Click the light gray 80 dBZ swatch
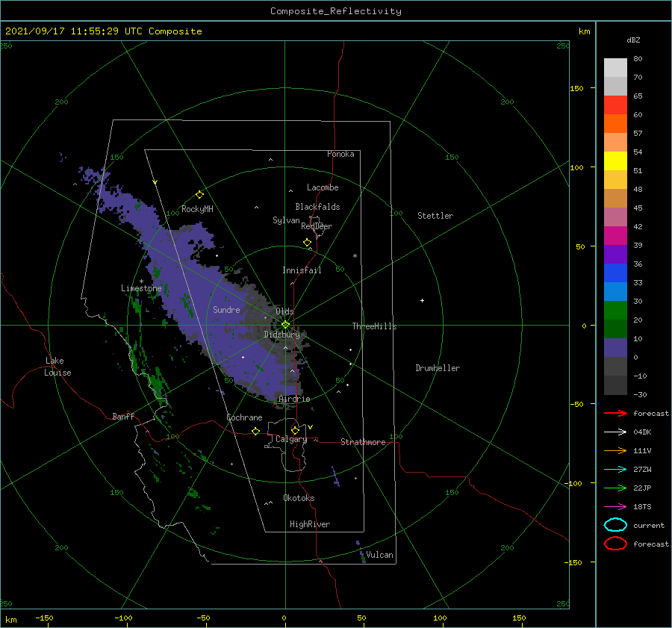This screenshot has width=672, height=628. tap(615, 67)
